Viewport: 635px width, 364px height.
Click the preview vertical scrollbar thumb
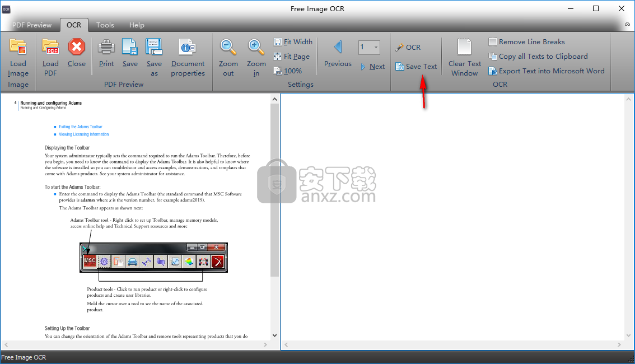coord(274,190)
